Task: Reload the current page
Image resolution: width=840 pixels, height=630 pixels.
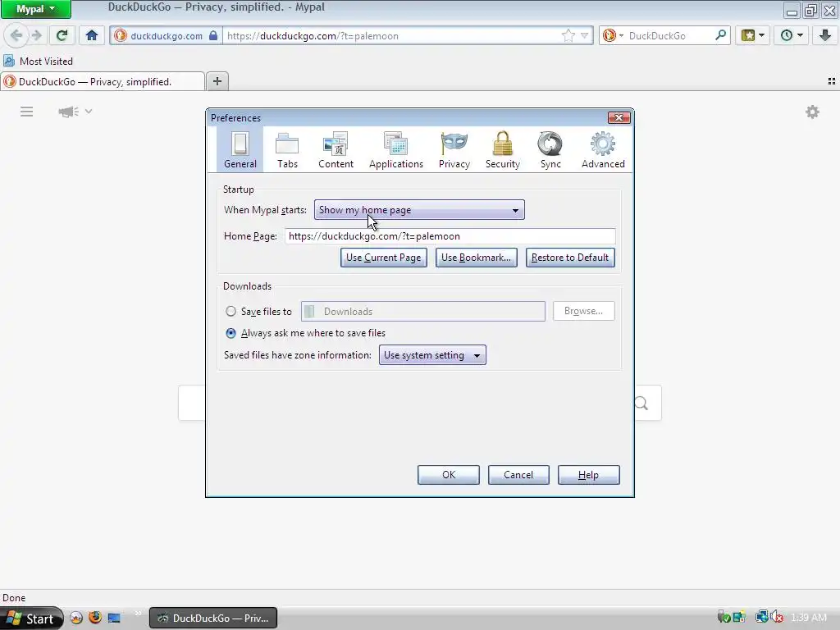Action: click(x=62, y=36)
